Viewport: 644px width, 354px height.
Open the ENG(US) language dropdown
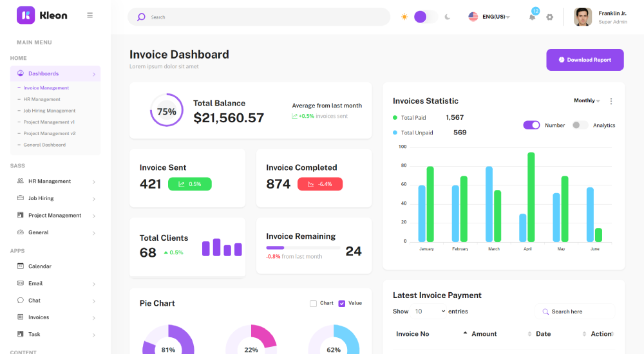pyautogui.click(x=489, y=17)
